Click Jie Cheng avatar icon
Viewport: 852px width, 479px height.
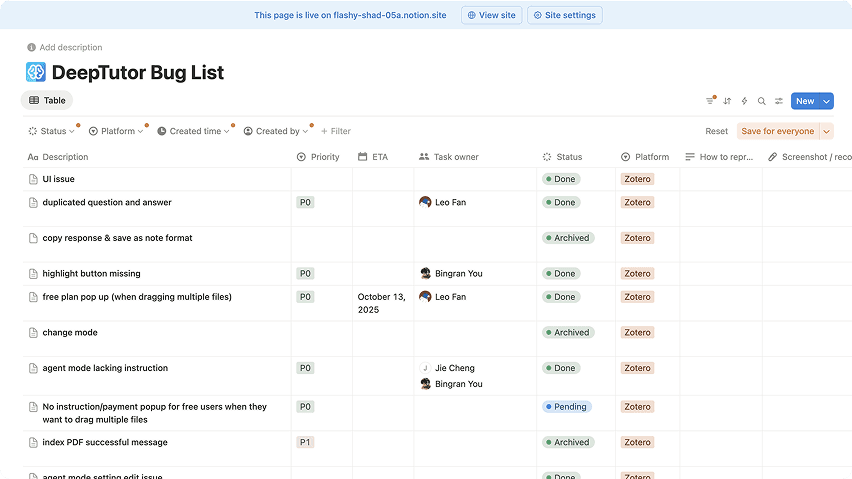425,368
